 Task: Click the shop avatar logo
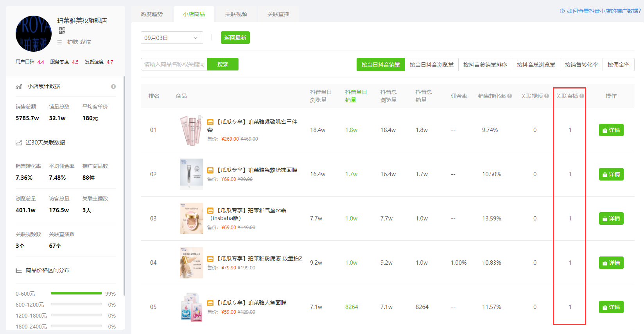tap(34, 34)
